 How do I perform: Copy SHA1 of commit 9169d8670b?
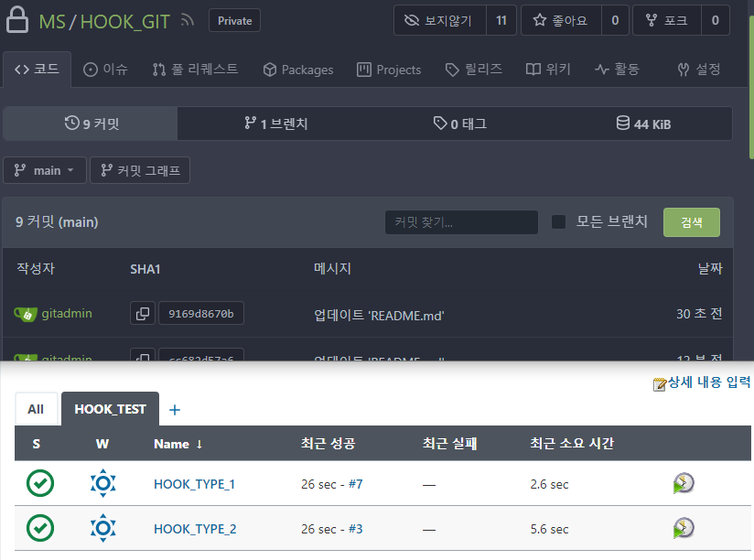pyautogui.click(x=143, y=314)
